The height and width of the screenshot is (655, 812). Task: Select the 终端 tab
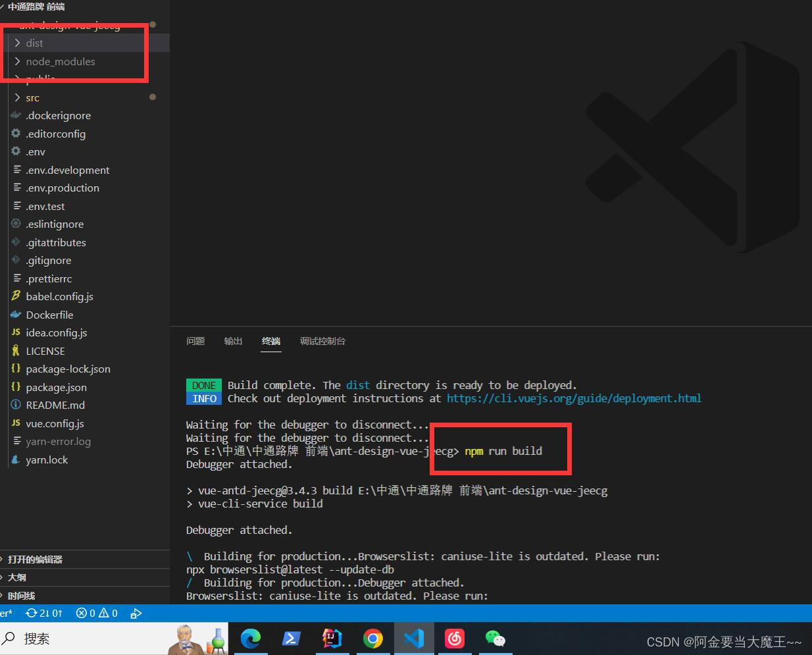271,341
